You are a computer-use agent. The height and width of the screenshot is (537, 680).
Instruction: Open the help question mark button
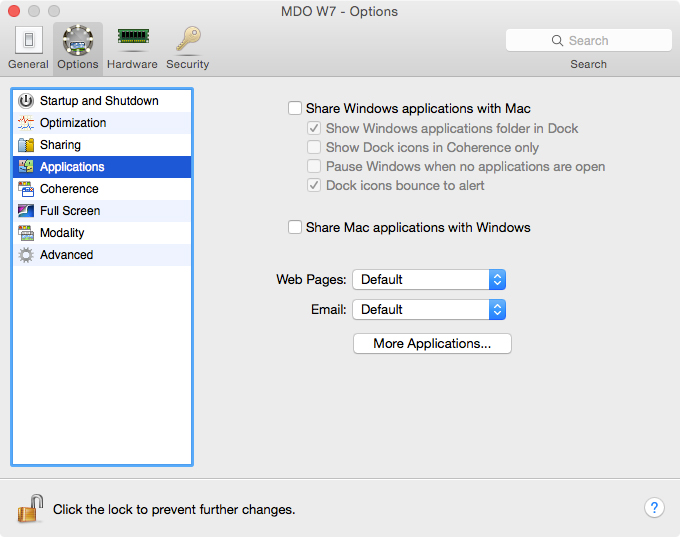coord(654,508)
